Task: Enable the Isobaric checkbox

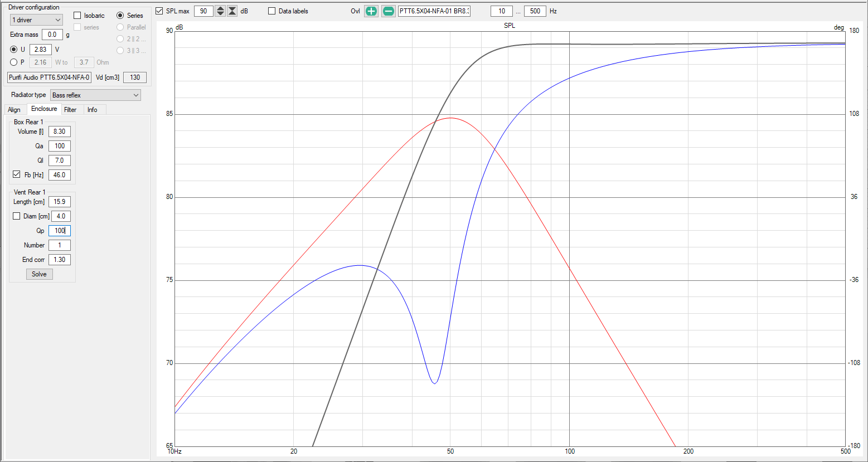Action: click(77, 16)
